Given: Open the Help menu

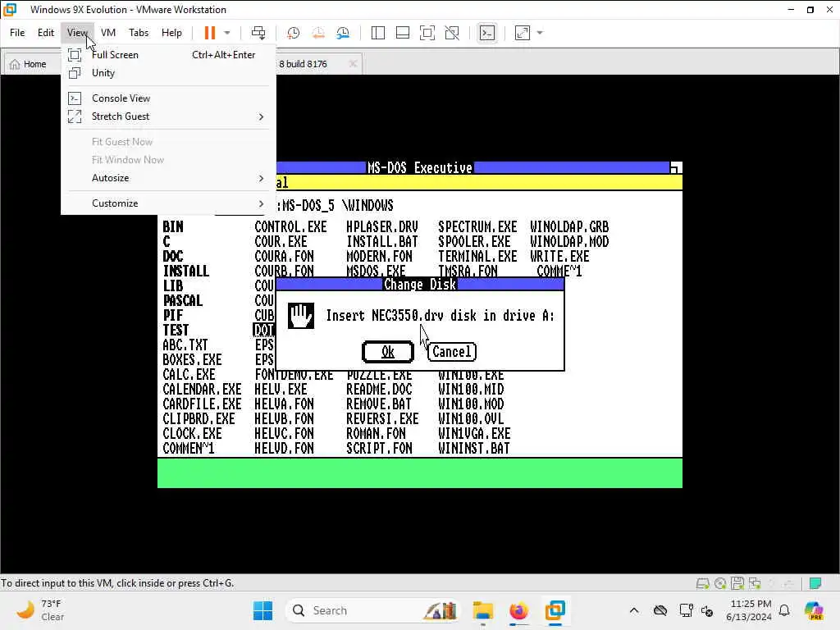Looking at the screenshot, I should 171,33.
